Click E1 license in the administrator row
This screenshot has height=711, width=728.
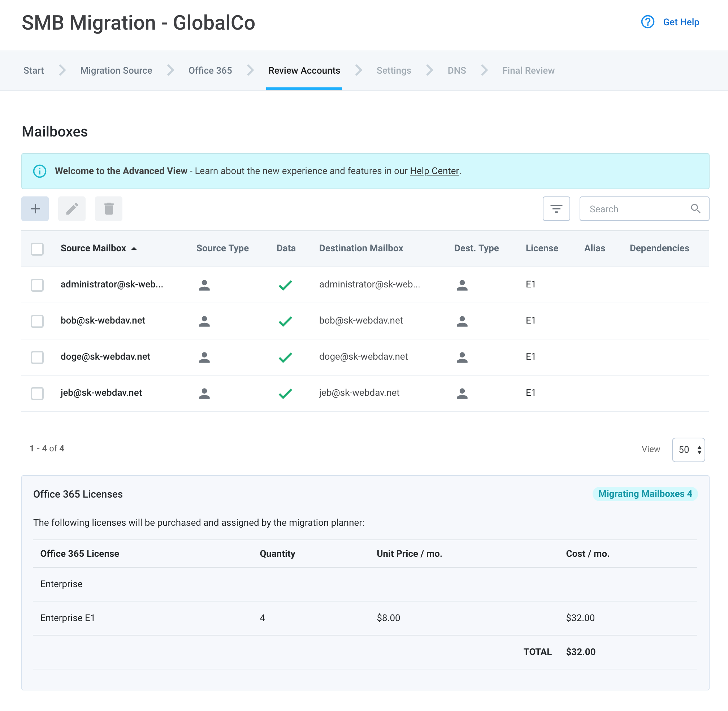(x=530, y=285)
